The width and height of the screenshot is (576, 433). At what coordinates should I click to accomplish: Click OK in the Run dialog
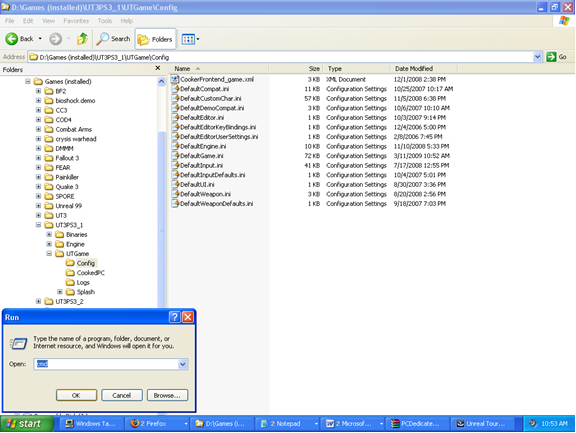tap(76, 395)
